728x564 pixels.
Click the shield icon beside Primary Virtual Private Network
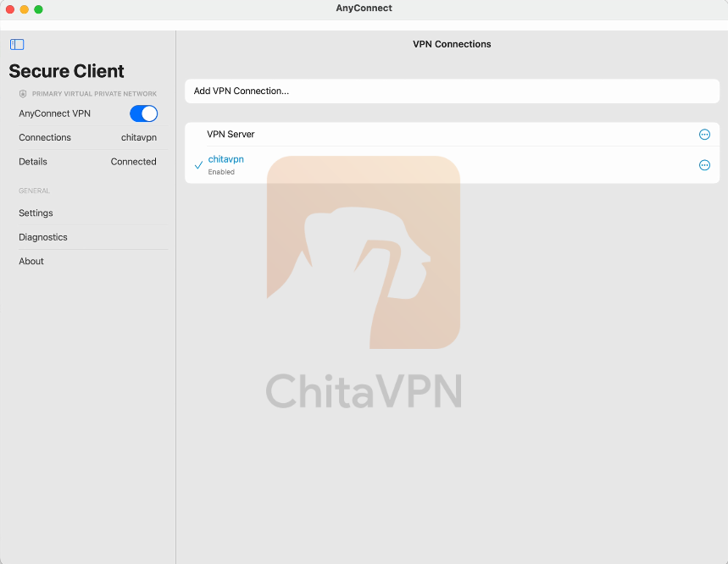[x=23, y=94]
